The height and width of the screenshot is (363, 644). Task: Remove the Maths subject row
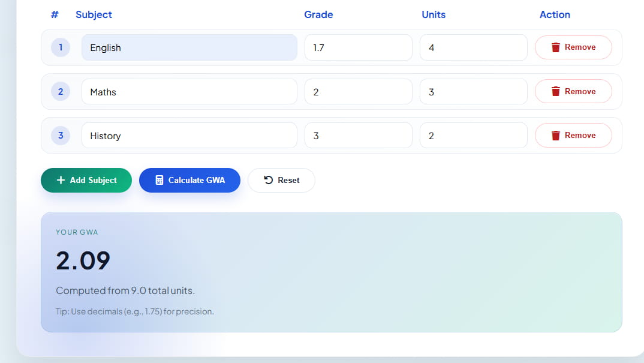click(573, 91)
